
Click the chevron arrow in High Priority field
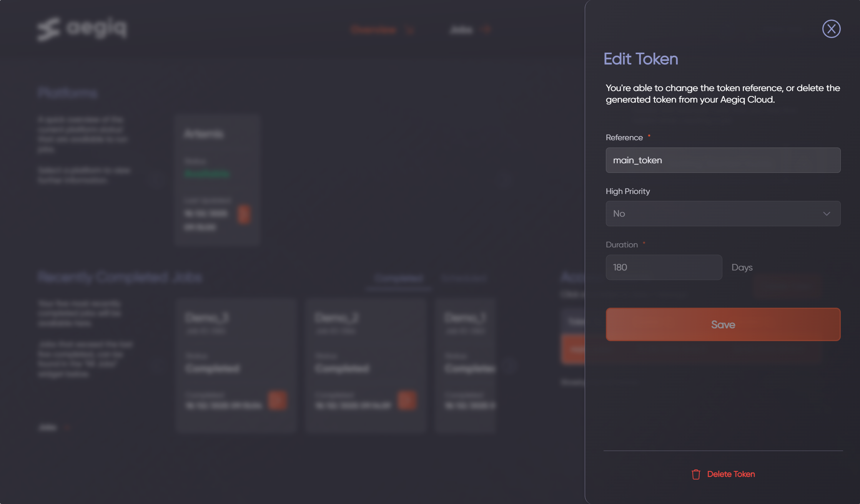point(827,214)
